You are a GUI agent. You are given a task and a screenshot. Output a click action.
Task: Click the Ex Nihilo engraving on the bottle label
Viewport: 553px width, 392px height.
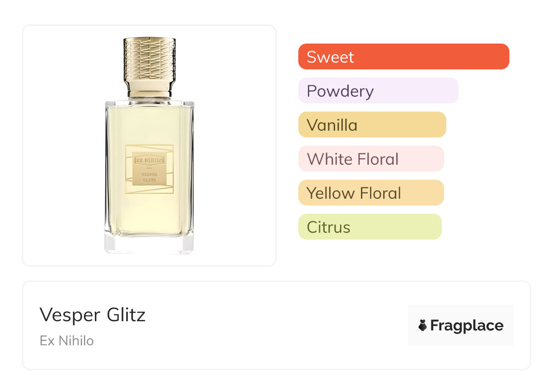click(x=149, y=160)
